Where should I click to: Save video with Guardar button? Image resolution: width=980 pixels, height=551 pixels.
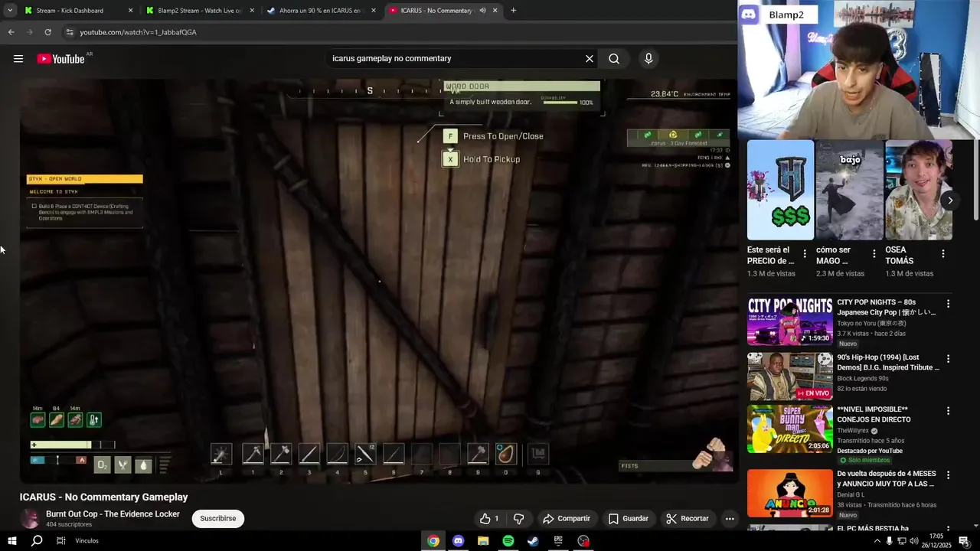point(629,519)
